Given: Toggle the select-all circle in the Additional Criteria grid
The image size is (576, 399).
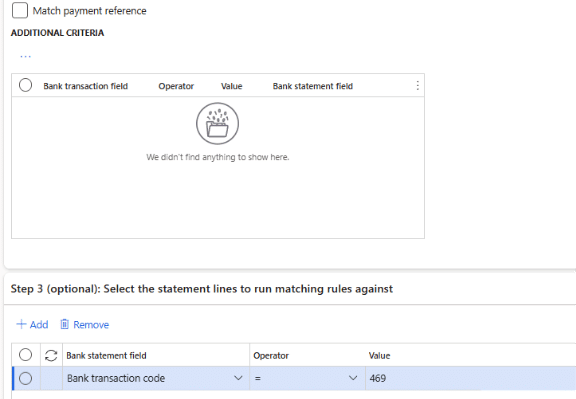Looking at the screenshot, I should click(x=25, y=85).
